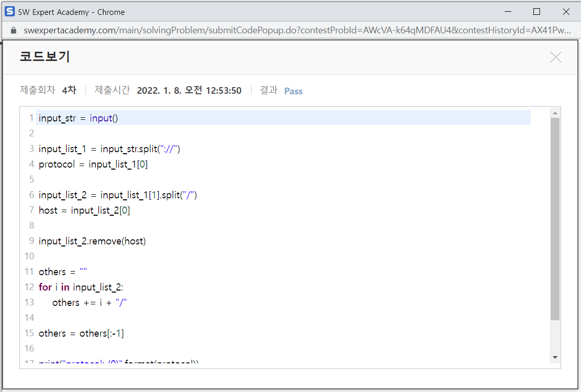Click the submission time 2022. 1. 8. 오전 12:53:50

[189, 90]
